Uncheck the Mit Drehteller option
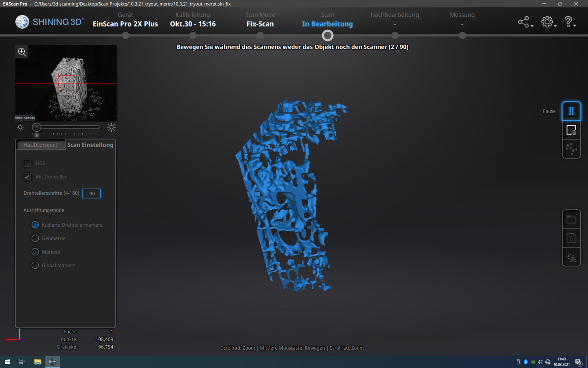Screen dimensions: 588x368 (27, 177)
